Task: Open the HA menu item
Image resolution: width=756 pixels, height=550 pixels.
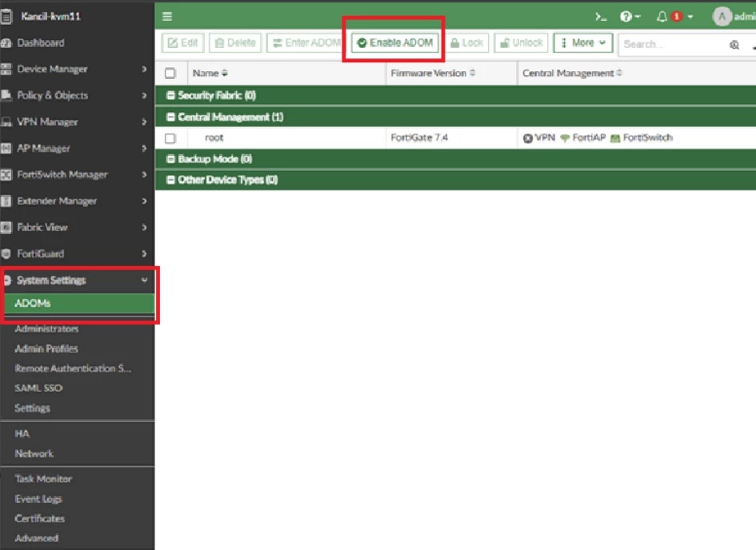Action: (x=22, y=434)
